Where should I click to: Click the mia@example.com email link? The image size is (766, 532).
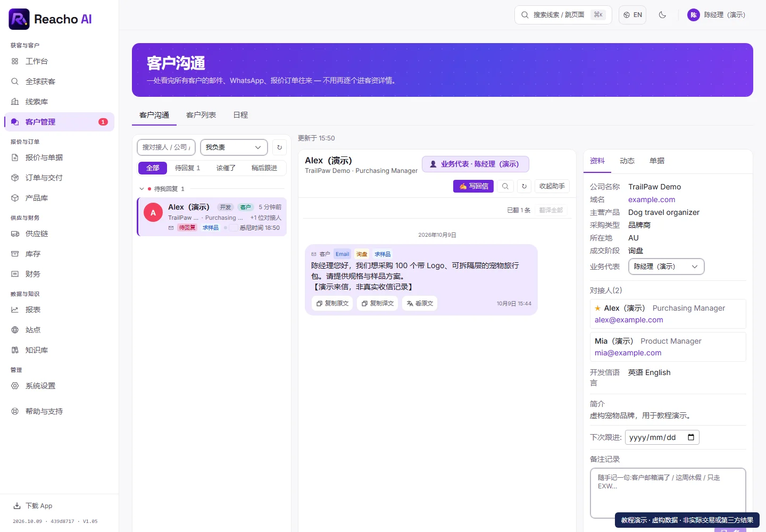point(628,353)
